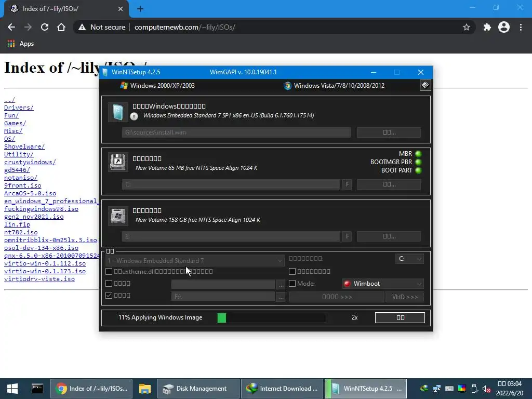Switch to Disk Management taskbar item
Viewport: 532px width, 399px height.
(x=198, y=389)
